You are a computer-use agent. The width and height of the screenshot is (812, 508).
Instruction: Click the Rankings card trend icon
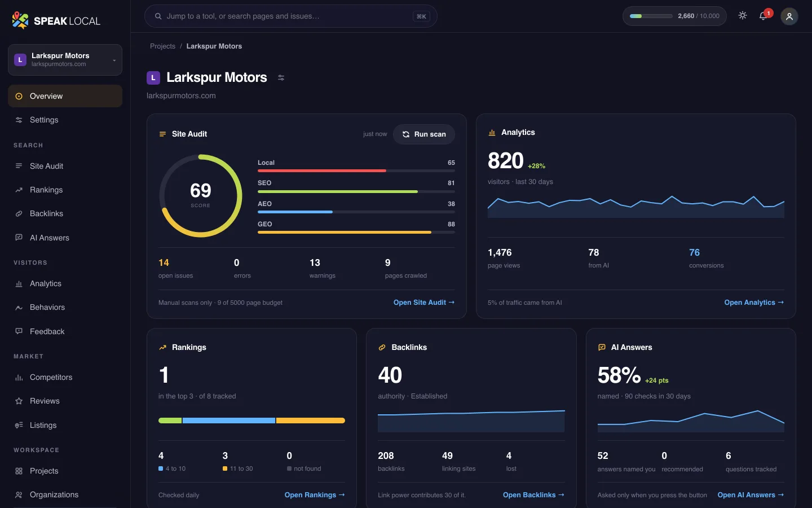click(162, 348)
